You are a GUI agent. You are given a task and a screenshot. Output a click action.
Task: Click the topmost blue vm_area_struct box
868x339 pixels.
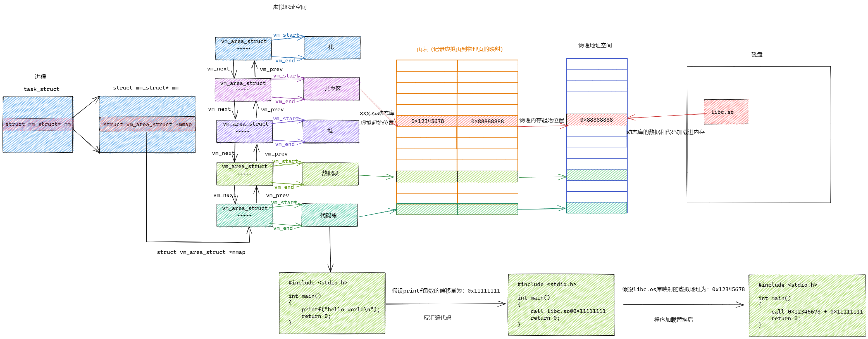[x=243, y=48]
